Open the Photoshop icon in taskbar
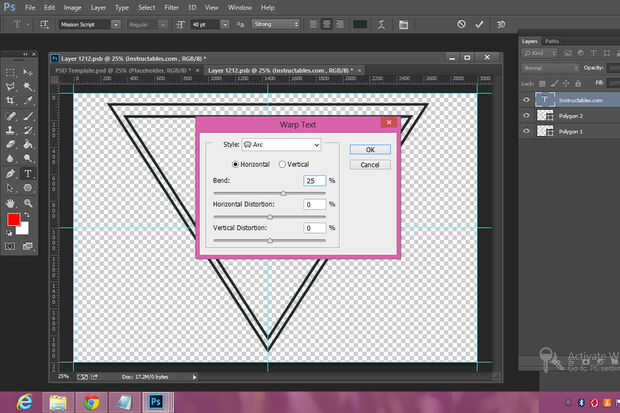The image size is (620, 413). pos(155,401)
